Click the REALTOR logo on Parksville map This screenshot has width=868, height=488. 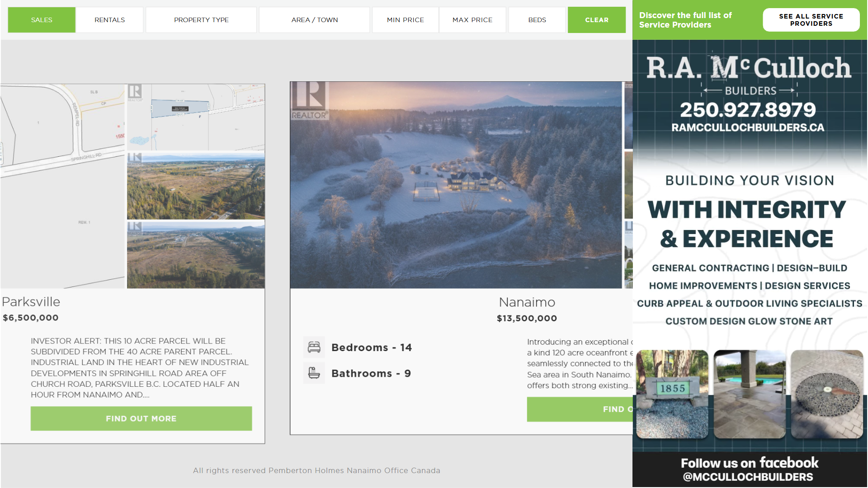(135, 93)
